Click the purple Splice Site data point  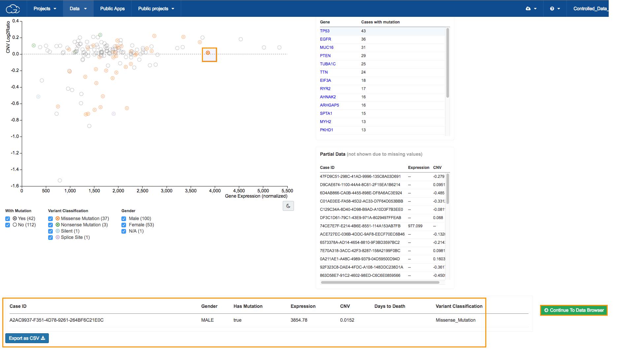[113, 114]
